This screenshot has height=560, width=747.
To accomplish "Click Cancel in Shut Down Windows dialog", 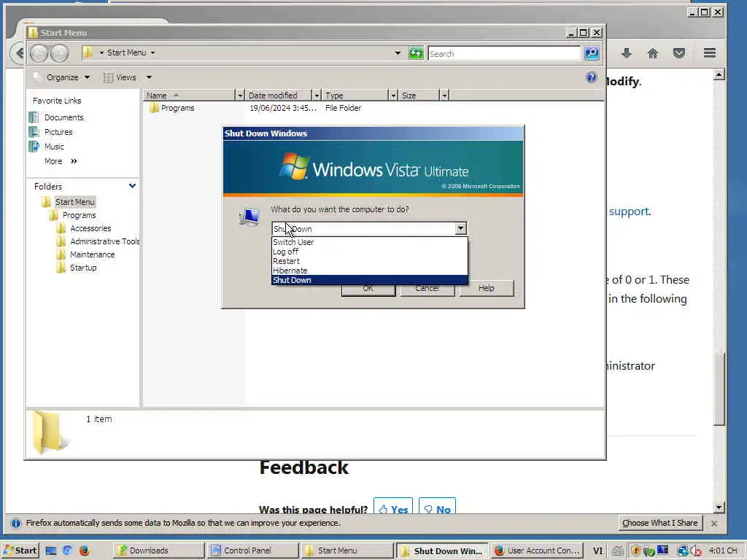I will [x=427, y=288].
